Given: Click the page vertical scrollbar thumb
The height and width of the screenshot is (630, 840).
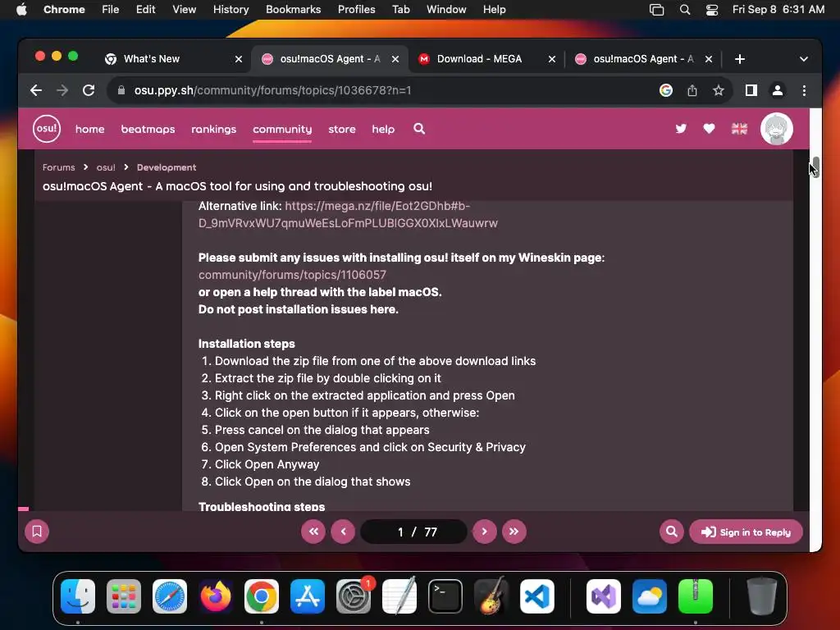Looking at the screenshot, I should coord(815,167).
